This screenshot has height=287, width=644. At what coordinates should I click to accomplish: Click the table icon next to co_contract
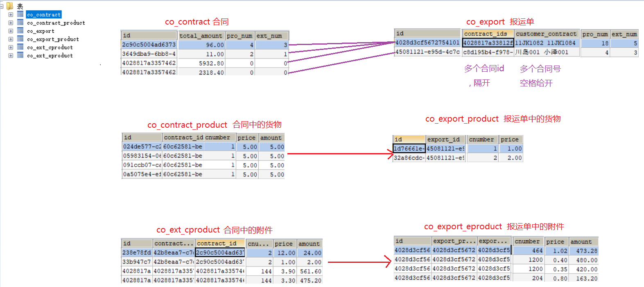20,14
